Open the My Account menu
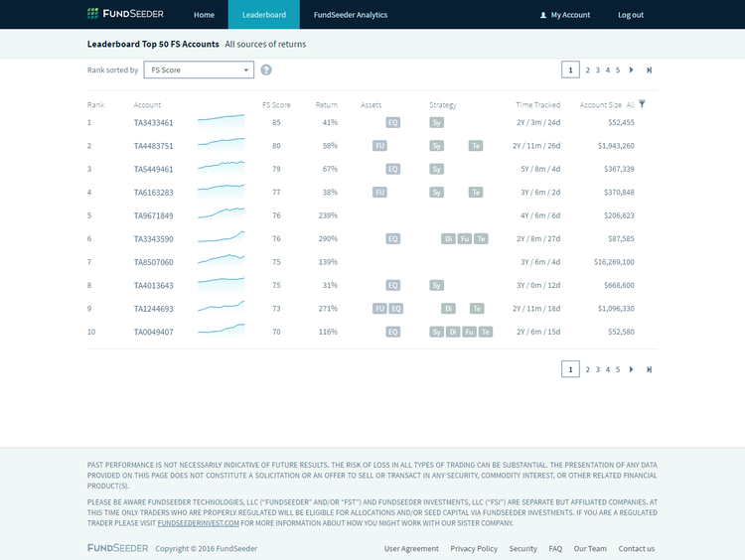Screen dimensions: 745x560 tap(565, 15)
